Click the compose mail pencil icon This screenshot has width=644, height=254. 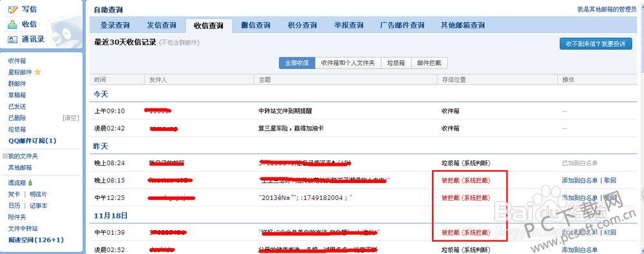pos(13,9)
